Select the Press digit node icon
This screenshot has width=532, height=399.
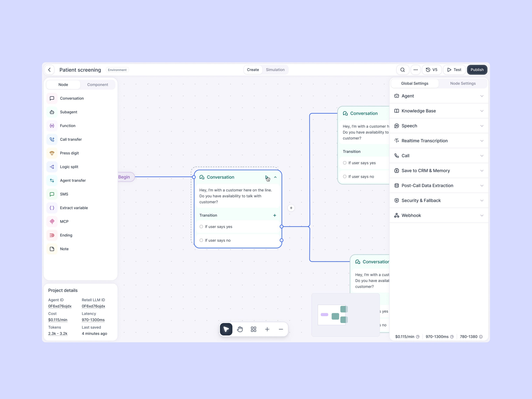[52, 153]
